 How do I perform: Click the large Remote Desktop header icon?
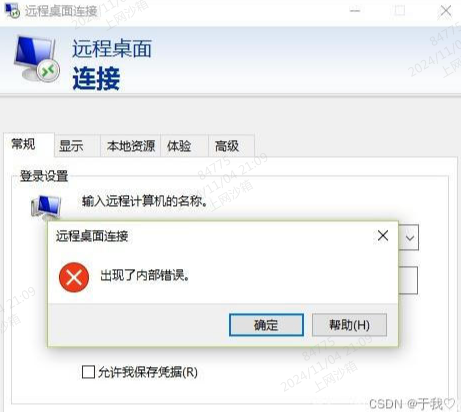click(x=37, y=59)
